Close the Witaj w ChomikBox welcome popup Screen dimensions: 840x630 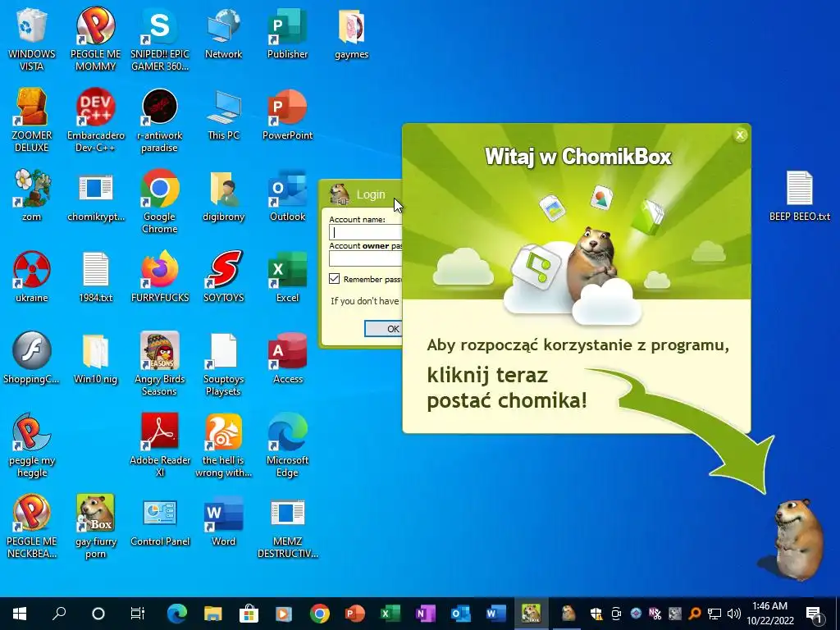[741, 135]
